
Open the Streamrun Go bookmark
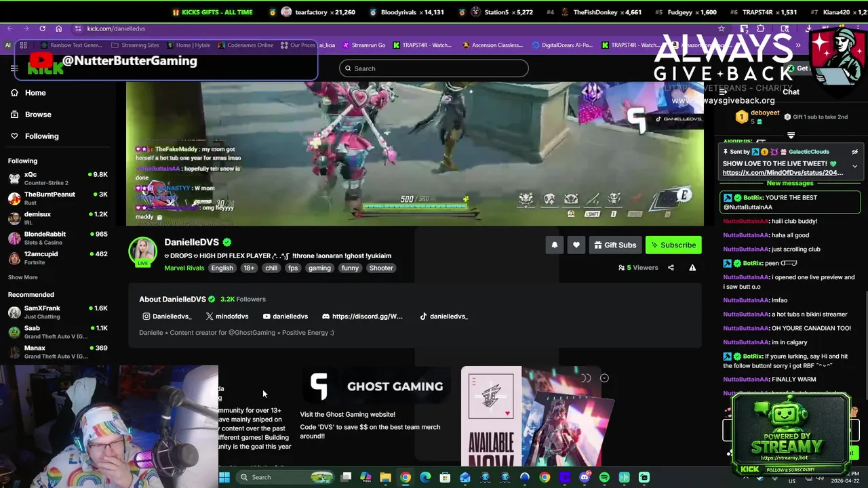click(364, 45)
